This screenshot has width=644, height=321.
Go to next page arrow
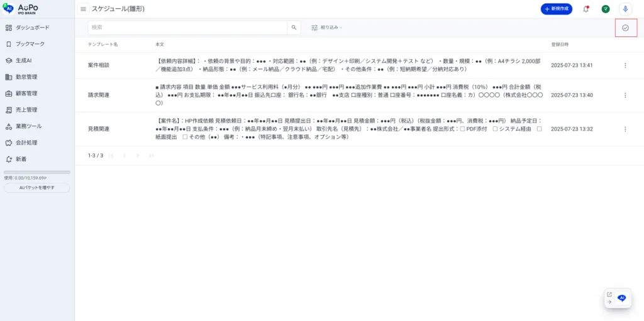tap(138, 156)
